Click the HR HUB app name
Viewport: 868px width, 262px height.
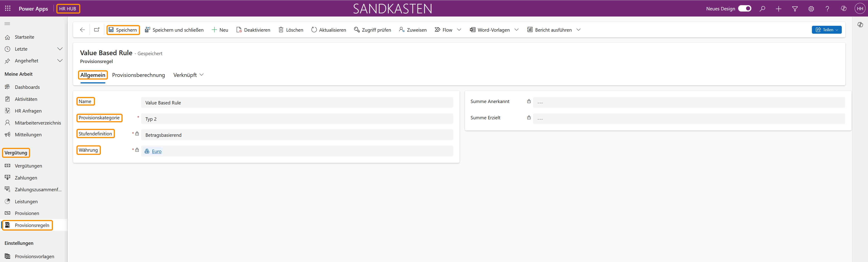[x=68, y=9]
